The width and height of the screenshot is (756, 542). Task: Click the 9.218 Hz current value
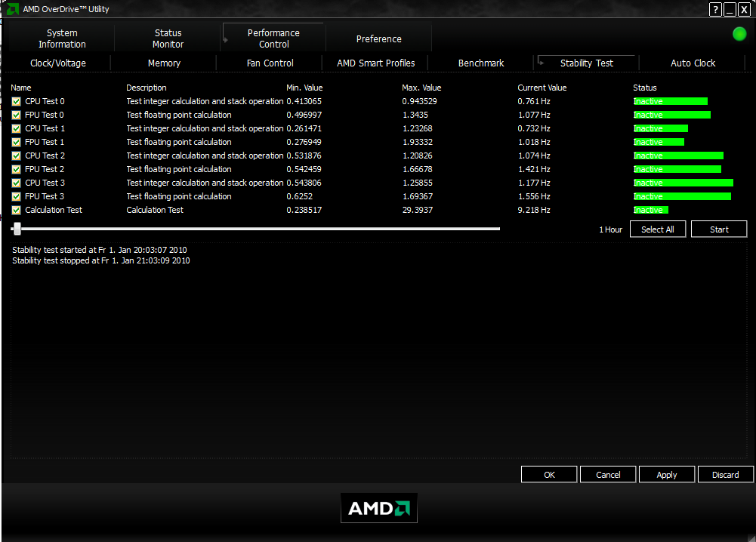click(x=534, y=210)
